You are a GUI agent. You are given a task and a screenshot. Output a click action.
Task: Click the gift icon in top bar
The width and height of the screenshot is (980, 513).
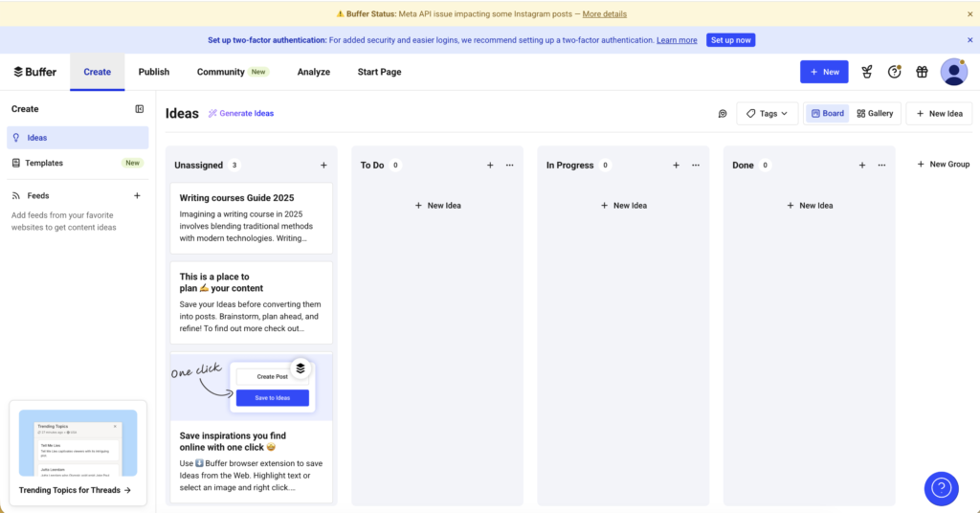(922, 72)
